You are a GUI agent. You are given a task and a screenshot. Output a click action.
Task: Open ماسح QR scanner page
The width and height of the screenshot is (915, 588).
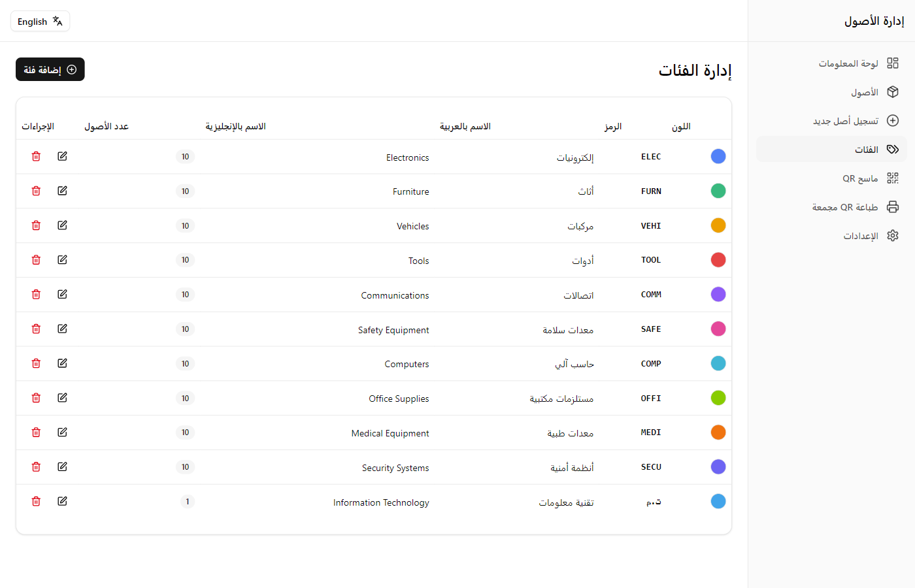(x=831, y=178)
